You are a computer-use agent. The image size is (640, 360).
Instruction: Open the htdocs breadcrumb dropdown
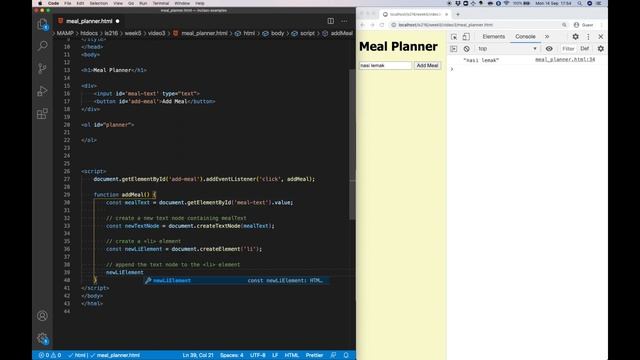[x=89, y=33]
